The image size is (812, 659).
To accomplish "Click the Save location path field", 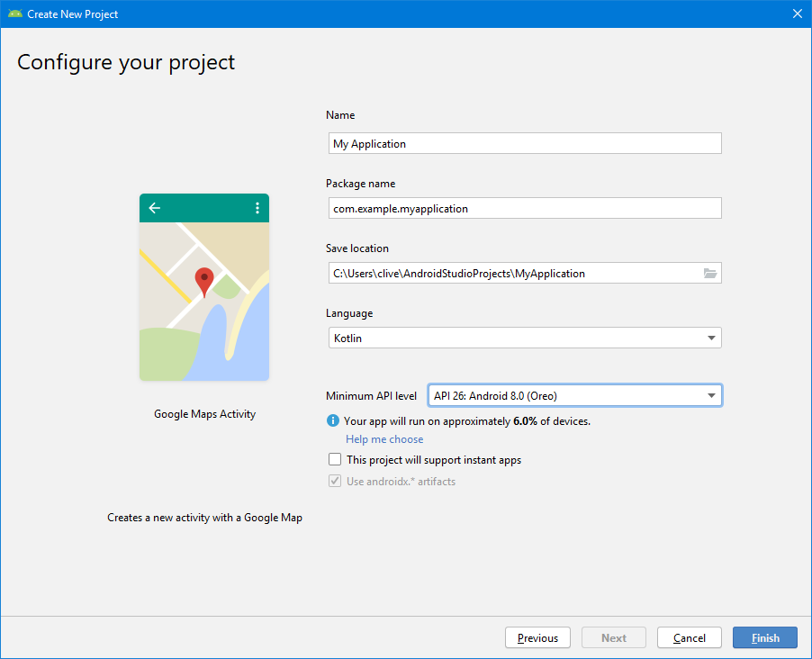I will (513, 274).
